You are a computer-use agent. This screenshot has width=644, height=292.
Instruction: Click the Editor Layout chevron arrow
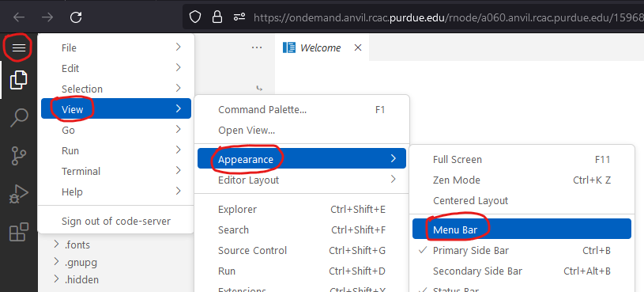(394, 179)
